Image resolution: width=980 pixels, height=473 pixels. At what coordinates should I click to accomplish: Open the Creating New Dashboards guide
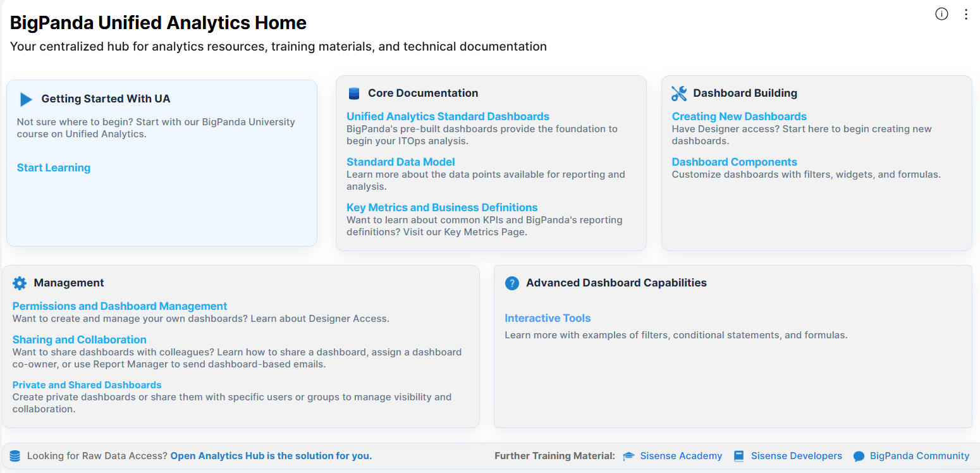click(738, 116)
